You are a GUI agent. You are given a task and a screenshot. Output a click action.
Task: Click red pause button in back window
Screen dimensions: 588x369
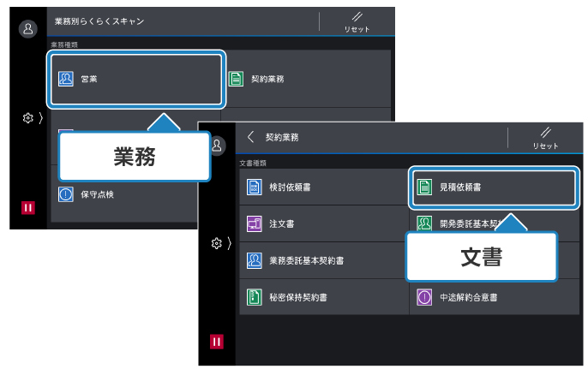(x=28, y=207)
